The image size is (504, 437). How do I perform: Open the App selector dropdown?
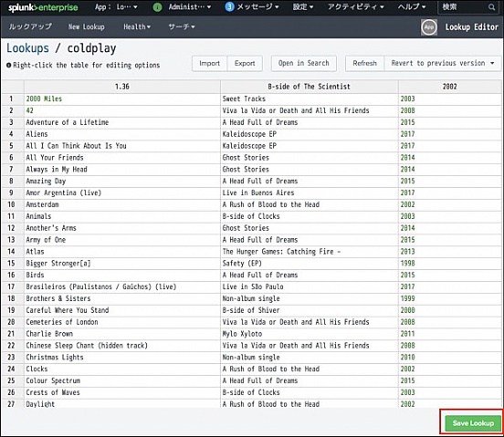coord(116,6)
